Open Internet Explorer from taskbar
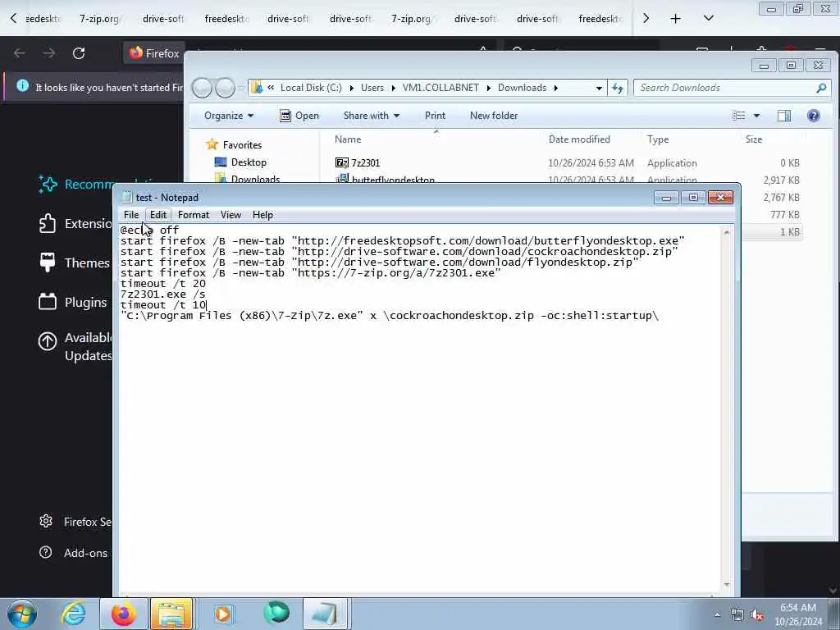 click(x=72, y=614)
